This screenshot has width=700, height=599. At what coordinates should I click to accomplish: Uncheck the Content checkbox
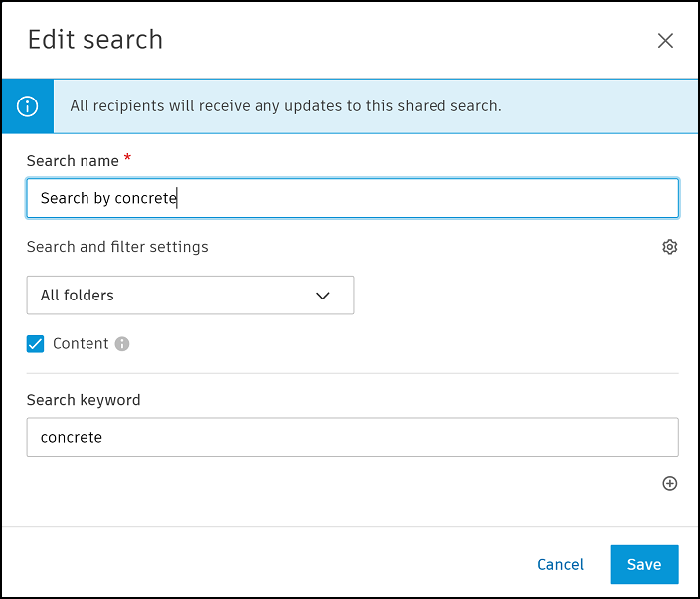(36, 344)
